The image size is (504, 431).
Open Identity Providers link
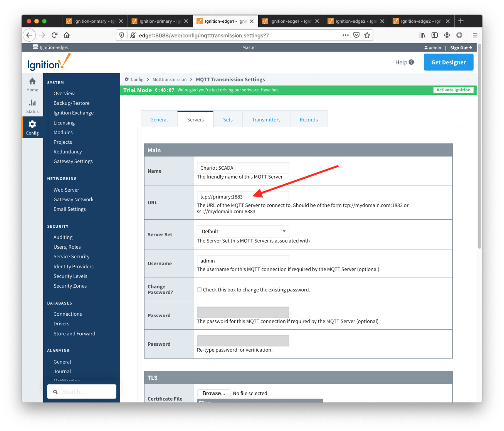tap(74, 266)
